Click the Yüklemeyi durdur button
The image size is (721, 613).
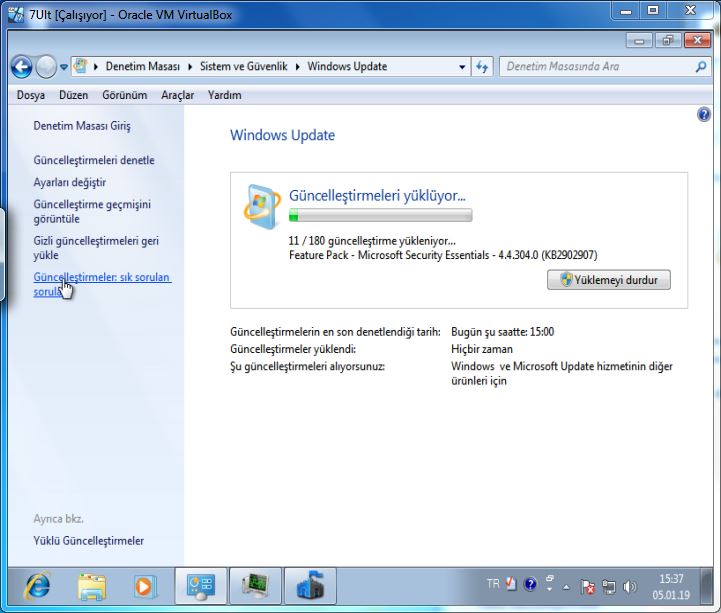click(608, 280)
